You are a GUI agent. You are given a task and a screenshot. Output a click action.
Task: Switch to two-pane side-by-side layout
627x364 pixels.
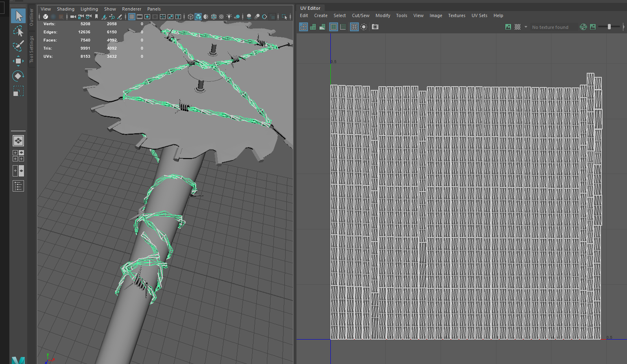pos(18,171)
